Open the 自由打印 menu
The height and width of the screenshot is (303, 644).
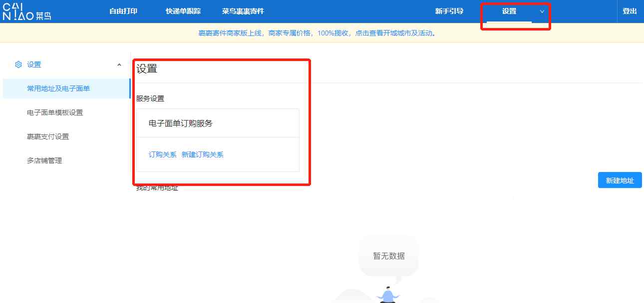[x=123, y=11]
